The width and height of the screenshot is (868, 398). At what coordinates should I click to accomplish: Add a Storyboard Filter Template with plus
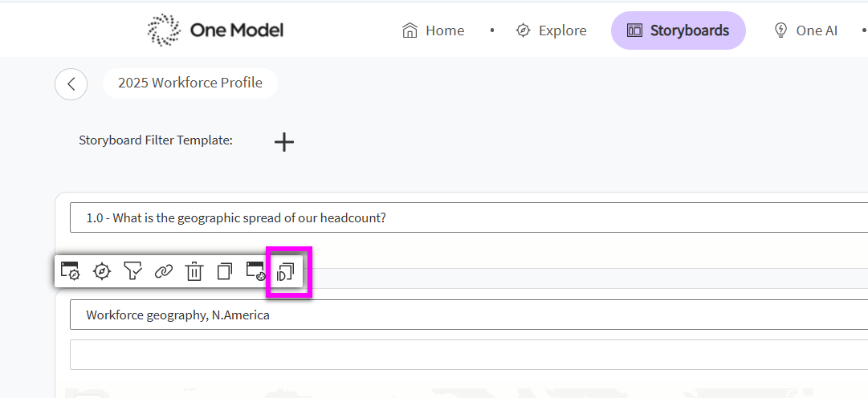[284, 142]
